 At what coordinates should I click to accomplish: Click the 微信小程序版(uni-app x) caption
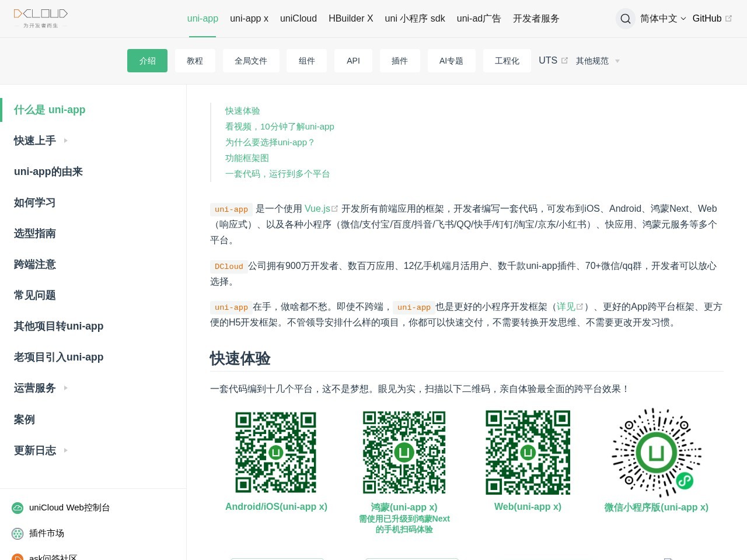[x=657, y=507]
